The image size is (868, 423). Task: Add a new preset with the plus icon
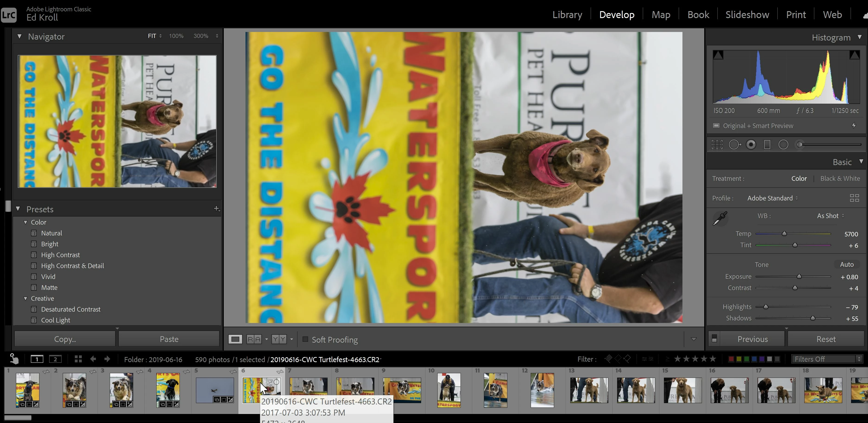point(217,209)
